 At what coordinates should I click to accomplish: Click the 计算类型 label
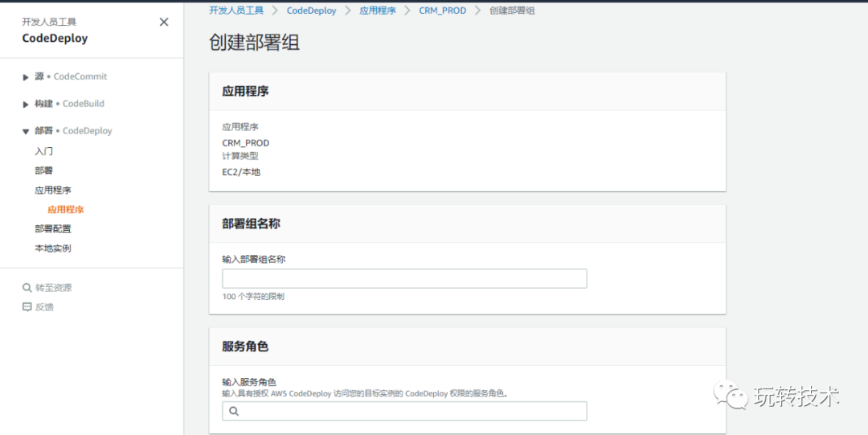240,156
